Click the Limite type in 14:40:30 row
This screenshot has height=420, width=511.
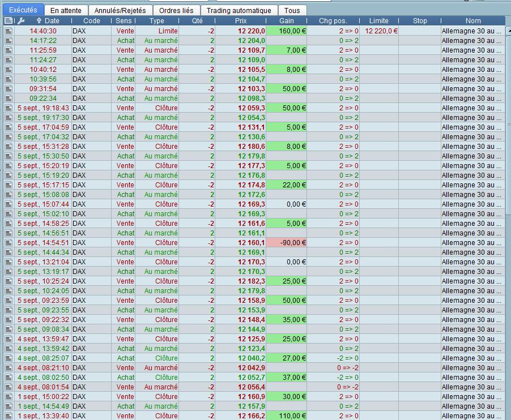[168, 31]
